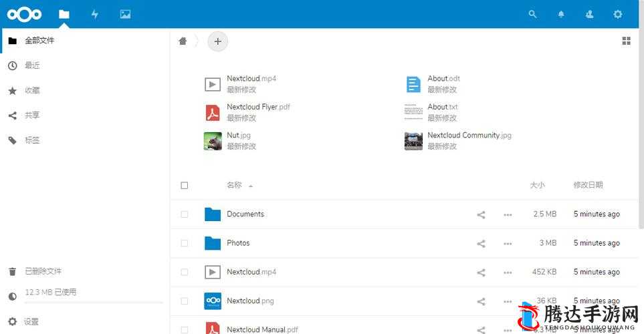Click the search magnifier icon
Screen dimensions: 644x334
tap(533, 14)
